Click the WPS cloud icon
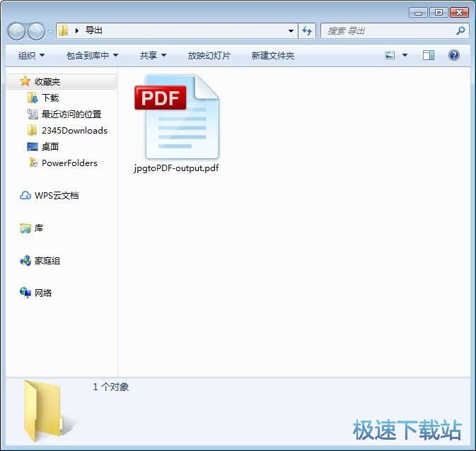476x451 pixels. pos(25,195)
